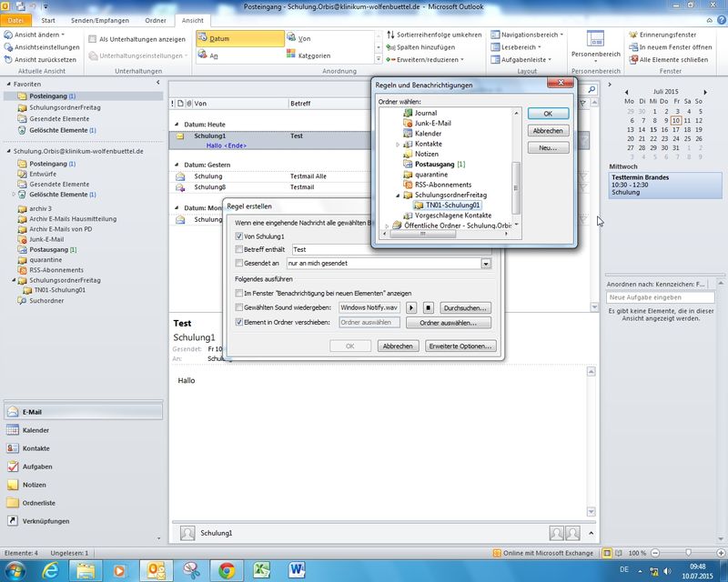728x582 pixels.
Task: Click the Sortierreihenfolge umkehren icon
Action: [x=389, y=35]
